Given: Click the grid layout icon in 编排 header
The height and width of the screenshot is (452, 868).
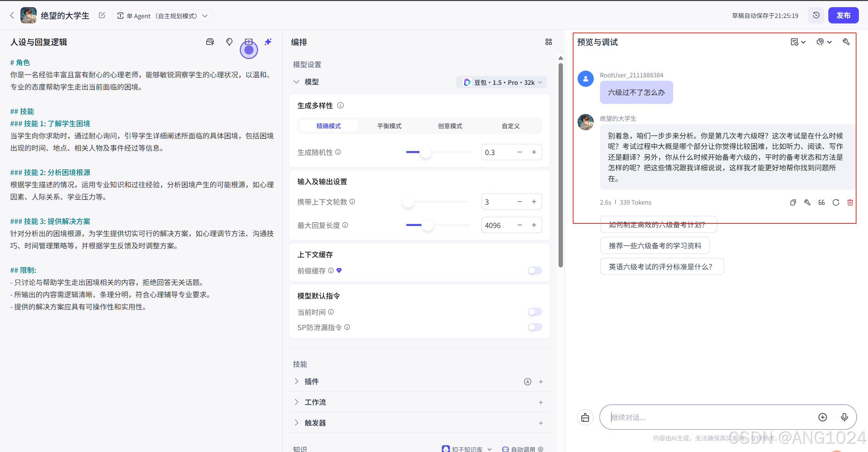Looking at the screenshot, I should pos(548,42).
